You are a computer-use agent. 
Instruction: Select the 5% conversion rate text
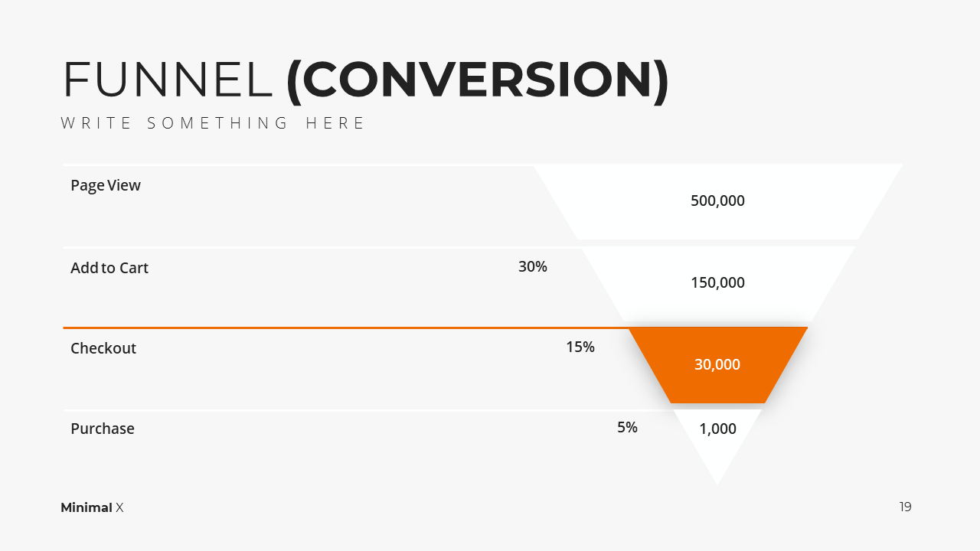[x=627, y=428]
